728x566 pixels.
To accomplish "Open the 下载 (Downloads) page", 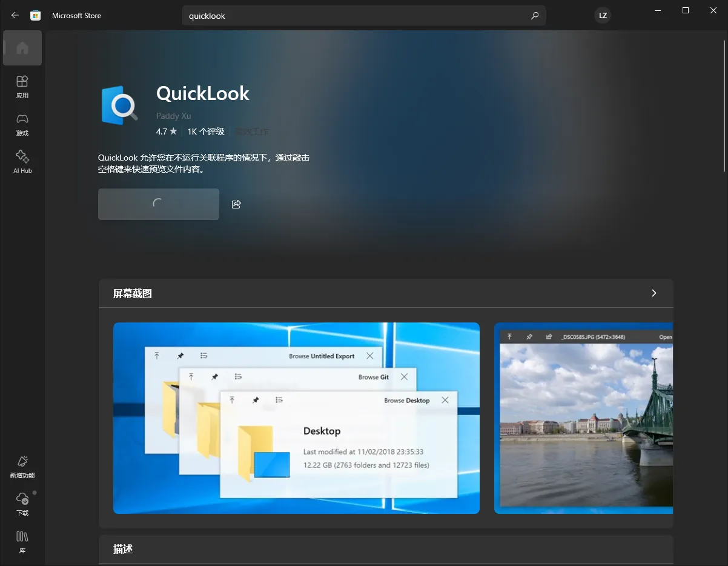I will [x=22, y=504].
